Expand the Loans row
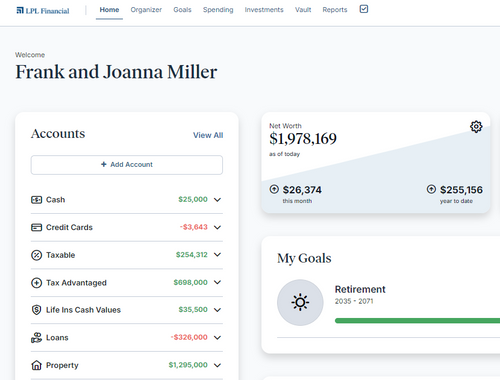This screenshot has width=500, height=380. click(x=217, y=338)
